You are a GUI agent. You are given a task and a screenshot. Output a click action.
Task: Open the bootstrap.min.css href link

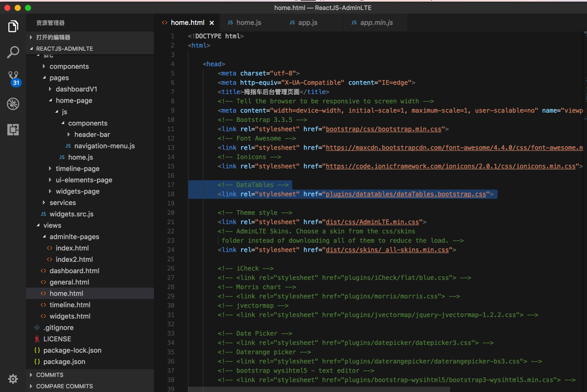tap(383, 129)
